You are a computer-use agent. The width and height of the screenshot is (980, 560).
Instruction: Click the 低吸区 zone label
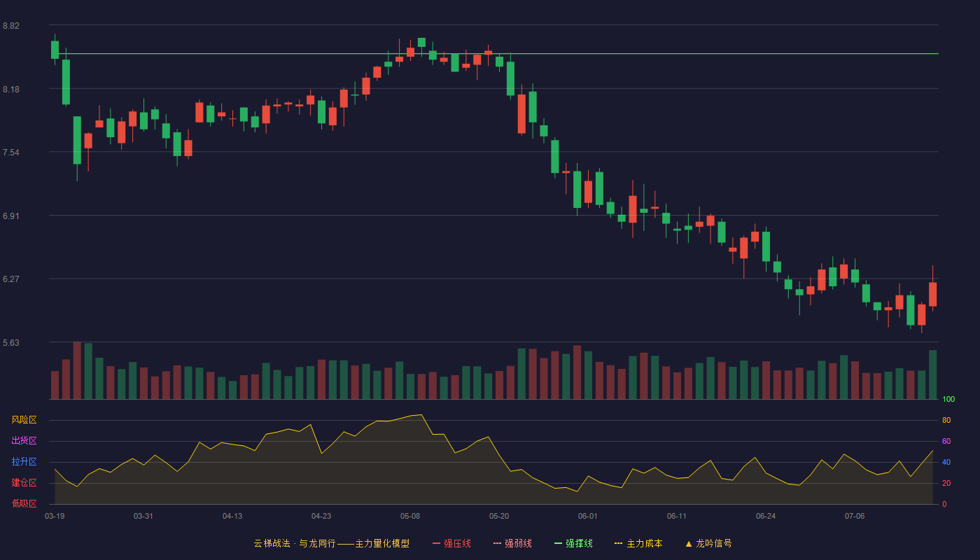pyautogui.click(x=24, y=503)
